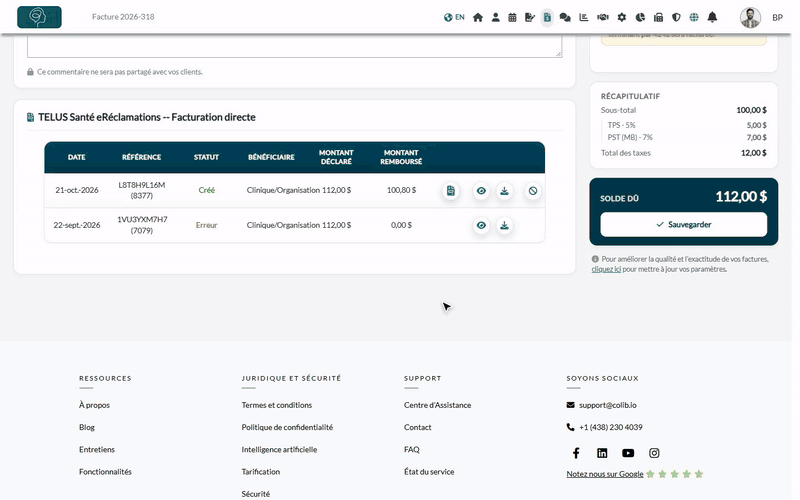Open the FAQ footer link

coord(412,449)
